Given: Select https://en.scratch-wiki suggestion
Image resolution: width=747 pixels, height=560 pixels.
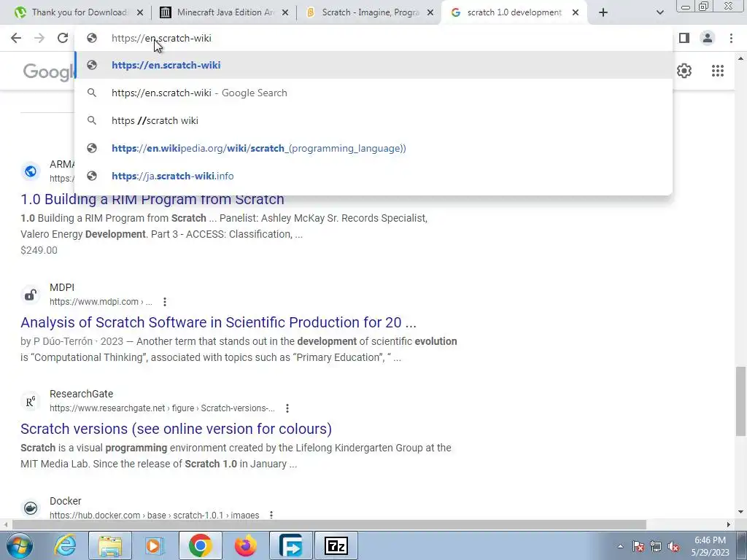Looking at the screenshot, I should (373, 65).
